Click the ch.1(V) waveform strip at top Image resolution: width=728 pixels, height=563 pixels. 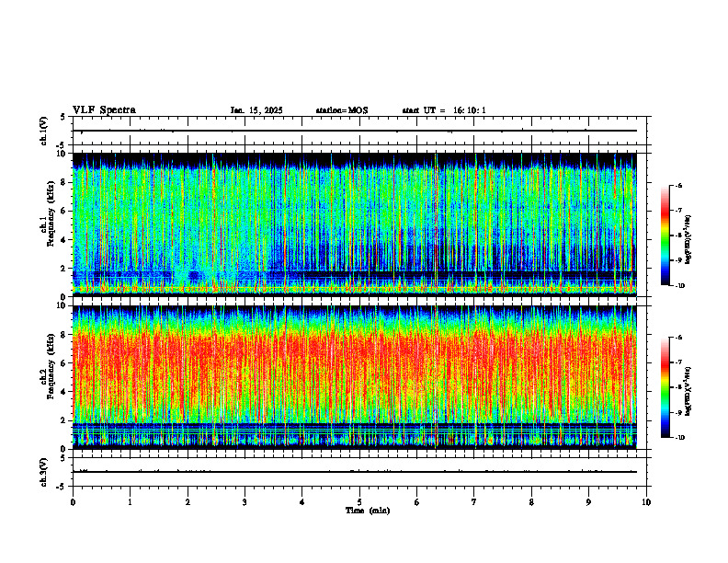361,131
